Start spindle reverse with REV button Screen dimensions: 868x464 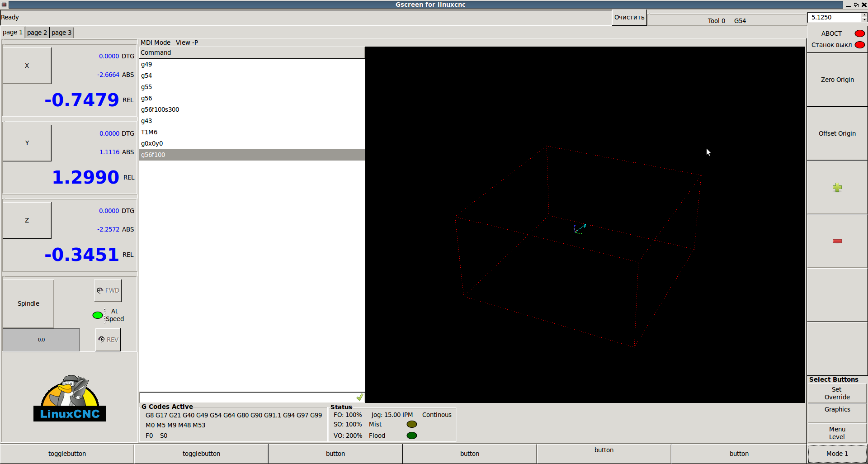click(108, 340)
